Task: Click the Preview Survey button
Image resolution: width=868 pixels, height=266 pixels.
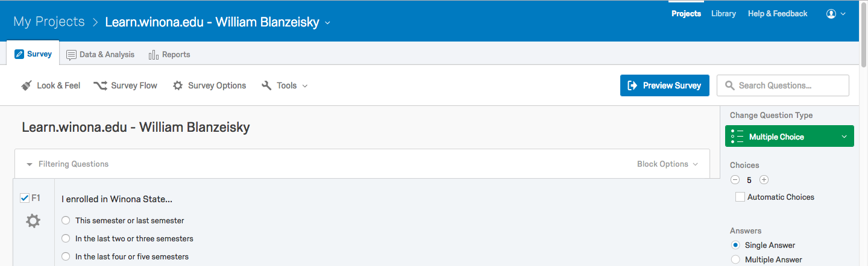Action: (664, 85)
